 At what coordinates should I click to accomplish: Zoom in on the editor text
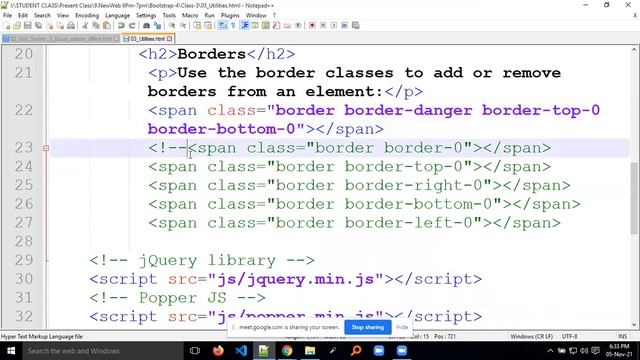(172, 25)
